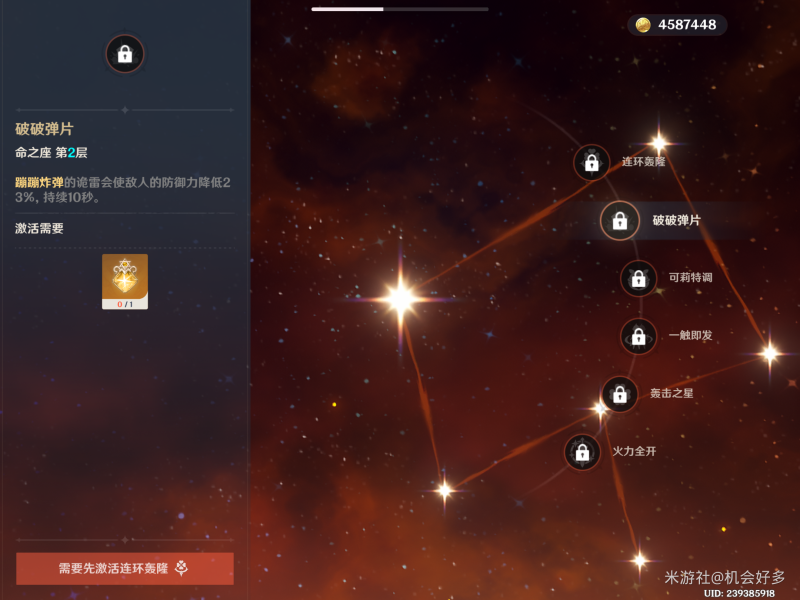Click the 火力全开 constellation label text
Screen dimensions: 800x600
[634, 451]
